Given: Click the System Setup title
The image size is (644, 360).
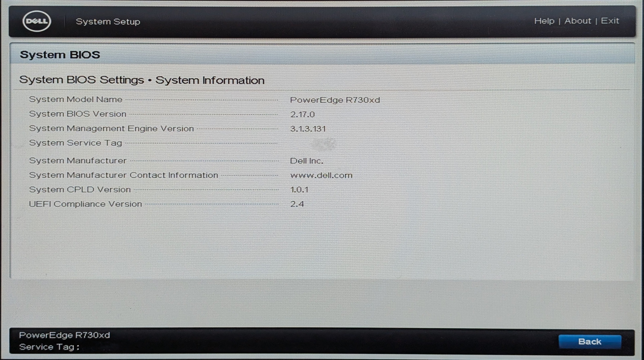Looking at the screenshot, I should pos(108,21).
